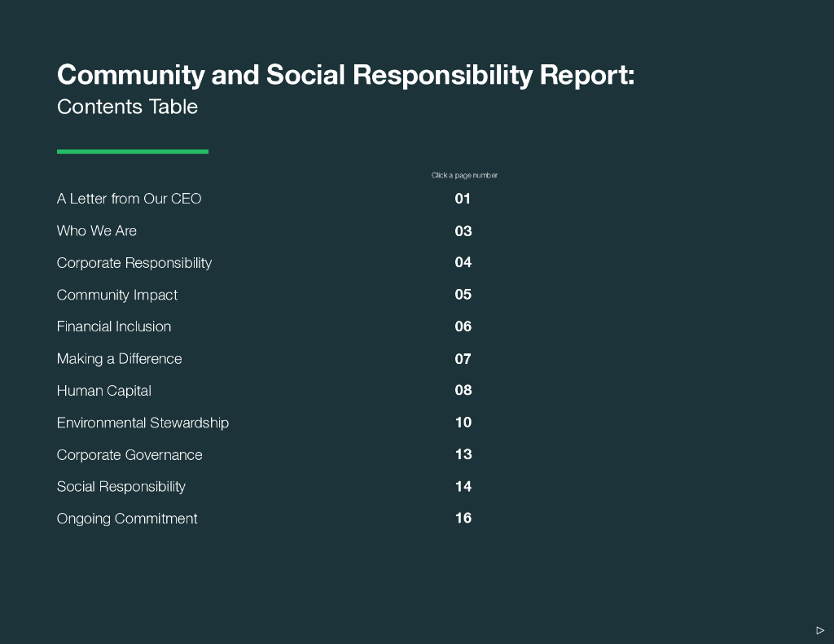Open page 06, Financial Inclusion
834x644 pixels.
[463, 326]
